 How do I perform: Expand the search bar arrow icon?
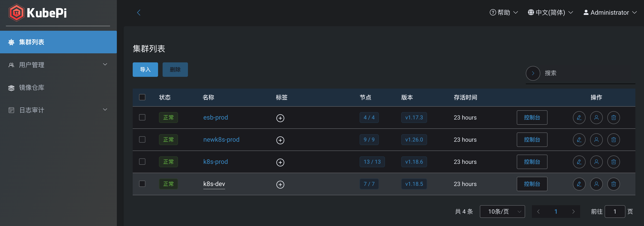533,73
